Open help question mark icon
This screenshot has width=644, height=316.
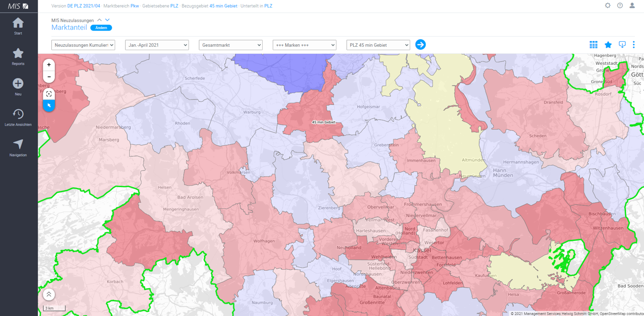click(x=620, y=6)
